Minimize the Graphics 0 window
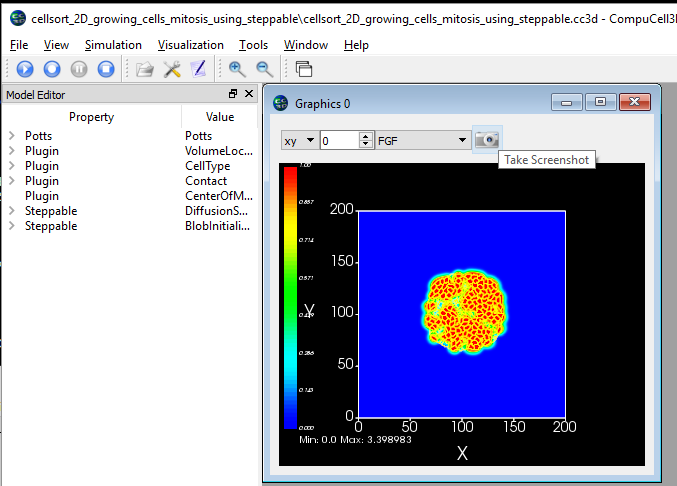The height and width of the screenshot is (486, 677). (567, 102)
